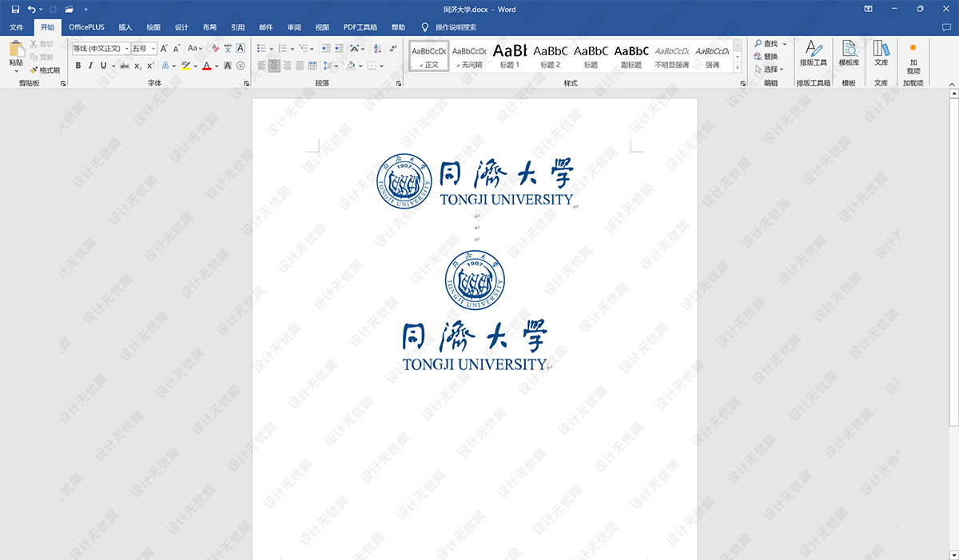Screen dimensions: 959x560
Task: Click the Undo arrow icon
Action: point(31,10)
